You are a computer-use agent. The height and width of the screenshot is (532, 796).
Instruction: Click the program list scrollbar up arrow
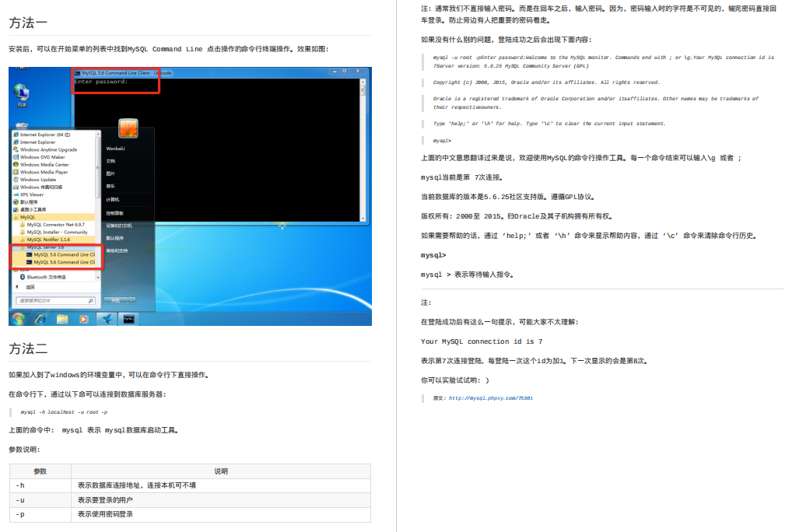pyautogui.click(x=98, y=134)
